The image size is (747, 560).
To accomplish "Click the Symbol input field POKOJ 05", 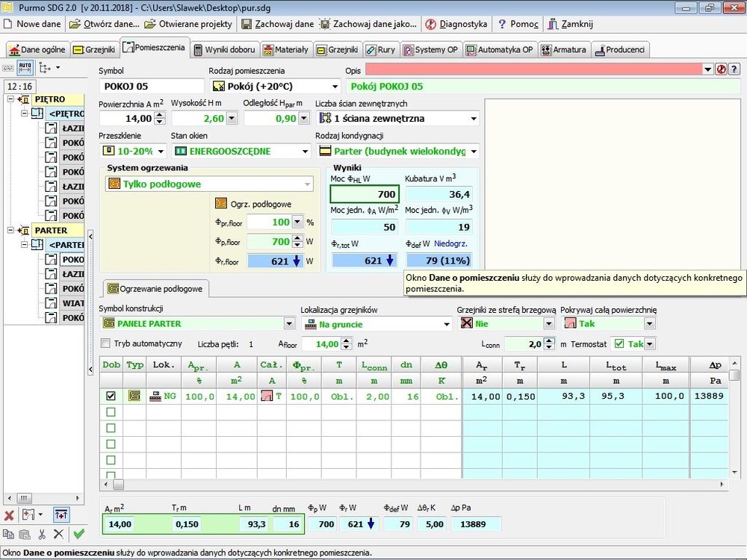I will [149, 87].
